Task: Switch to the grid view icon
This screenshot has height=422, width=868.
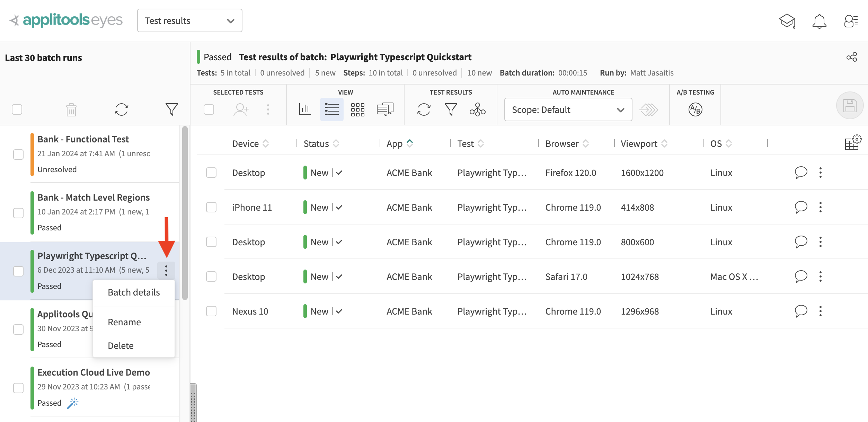Action: 357,109
